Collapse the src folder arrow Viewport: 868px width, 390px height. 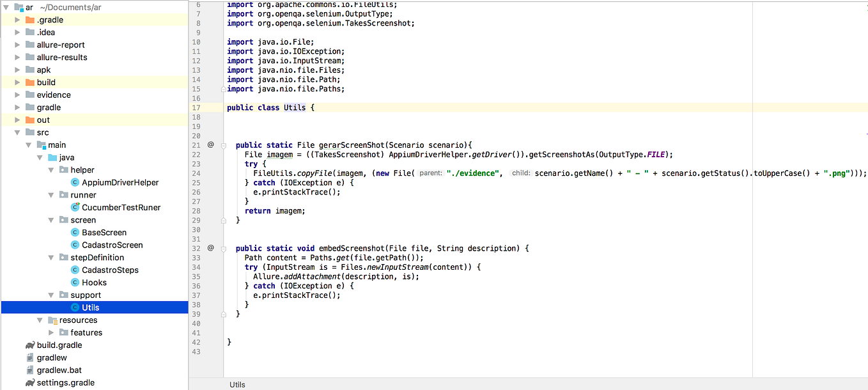(17, 132)
